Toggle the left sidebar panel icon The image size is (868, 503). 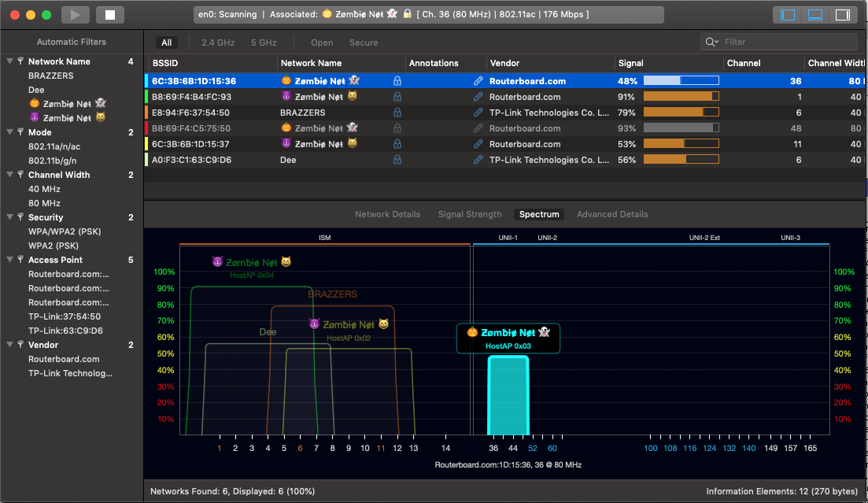787,15
